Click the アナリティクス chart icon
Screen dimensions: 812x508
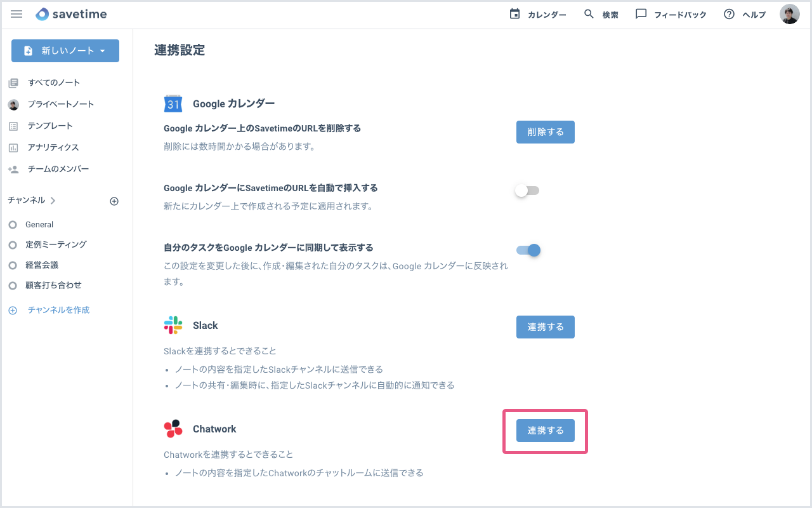(13, 147)
